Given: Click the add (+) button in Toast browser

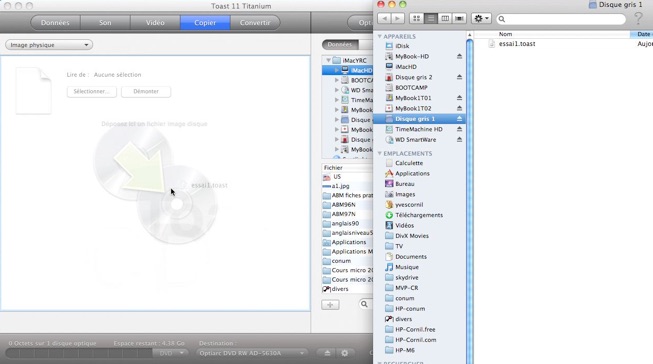Looking at the screenshot, I should [330, 305].
